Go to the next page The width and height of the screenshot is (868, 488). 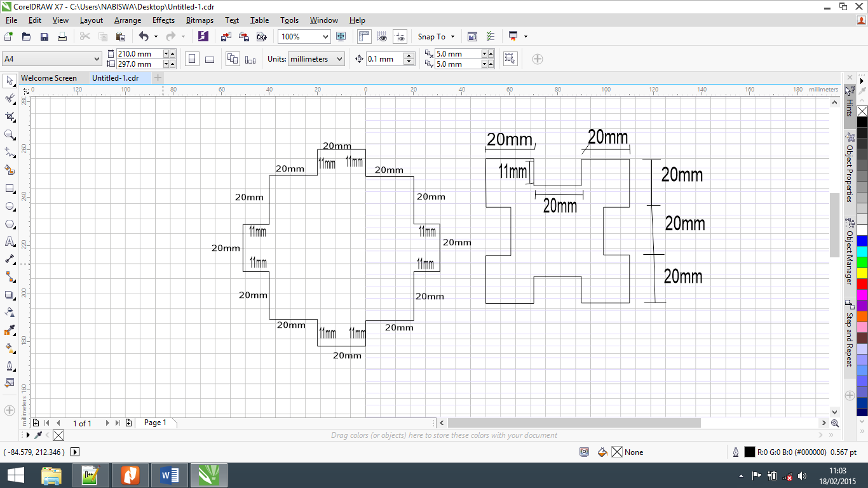[107, 423]
